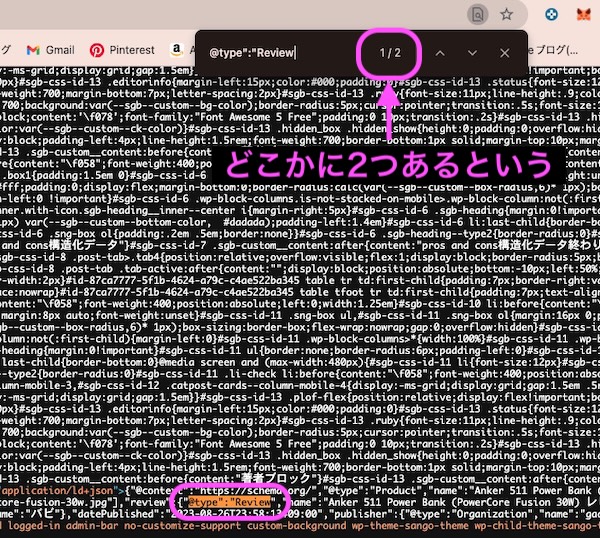
Task: Click the bookmark star icon
Action: [x=507, y=15]
